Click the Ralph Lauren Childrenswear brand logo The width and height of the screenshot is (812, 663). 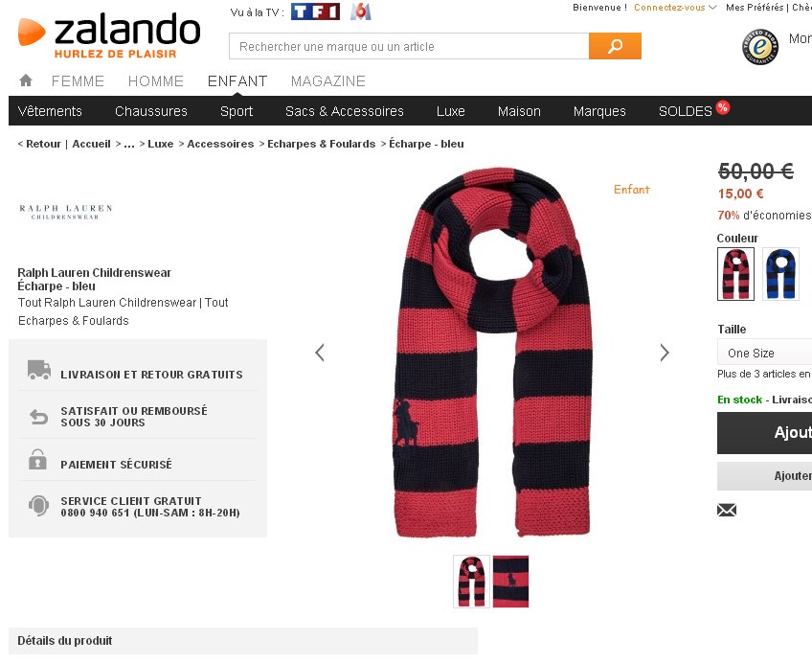point(66,212)
